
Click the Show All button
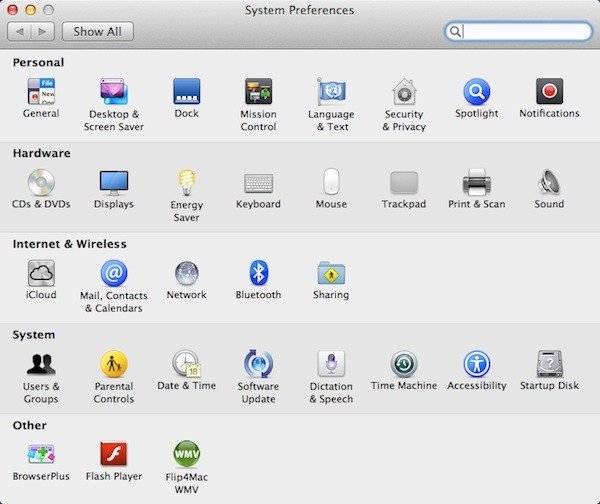pos(98,31)
